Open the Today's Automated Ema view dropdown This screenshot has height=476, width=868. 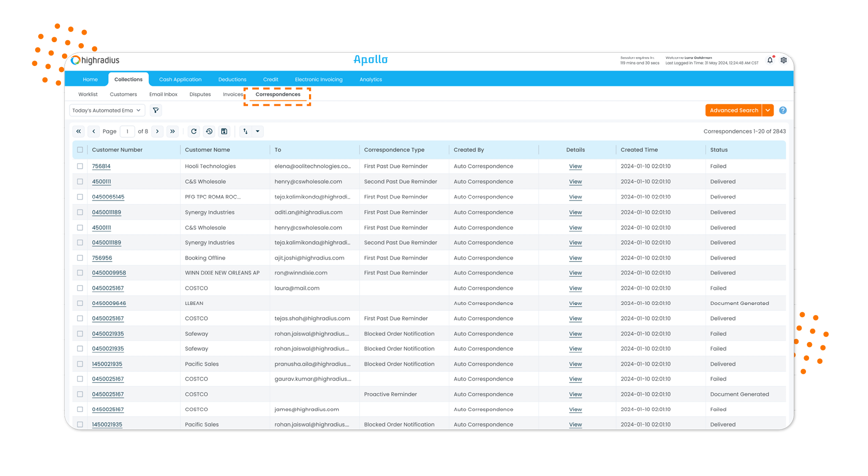[107, 110]
